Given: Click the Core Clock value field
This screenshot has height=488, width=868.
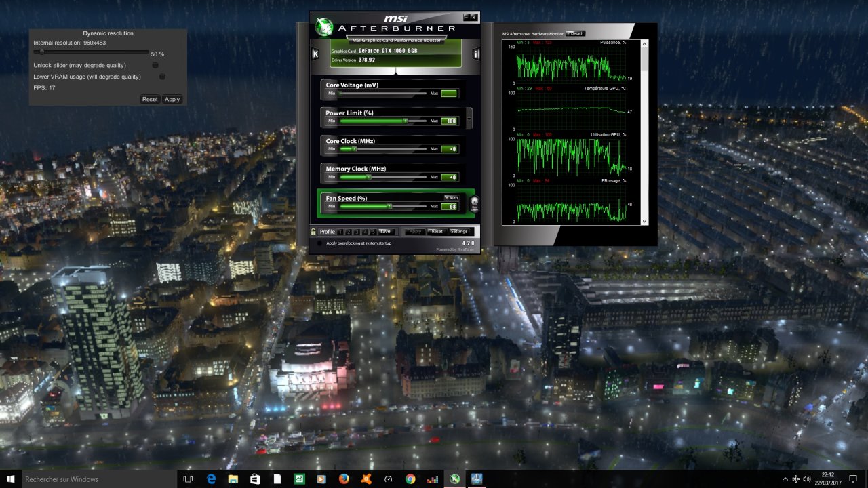Looking at the screenshot, I should pyautogui.click(x=449, y=149).
